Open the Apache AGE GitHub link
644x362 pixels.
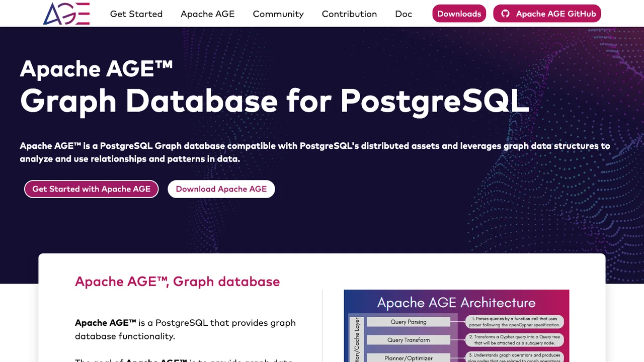pyautogui.click(x=547, y=14)
